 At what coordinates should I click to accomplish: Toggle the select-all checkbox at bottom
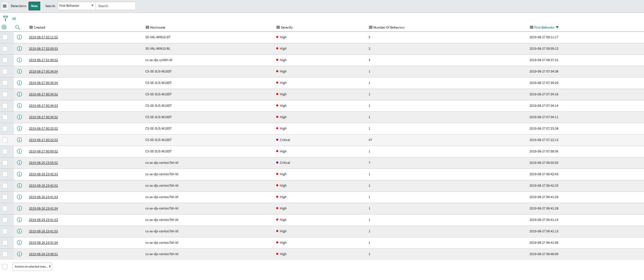[5, 267]
